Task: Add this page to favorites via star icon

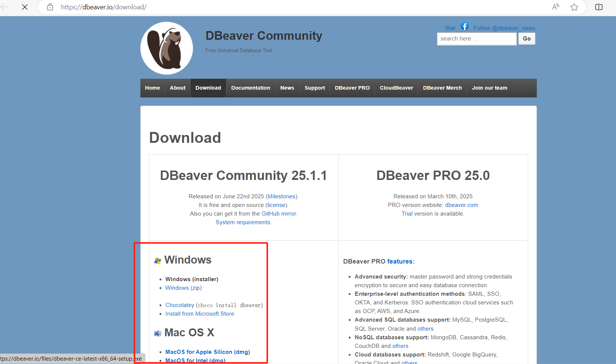Action: tap(574, 7)
